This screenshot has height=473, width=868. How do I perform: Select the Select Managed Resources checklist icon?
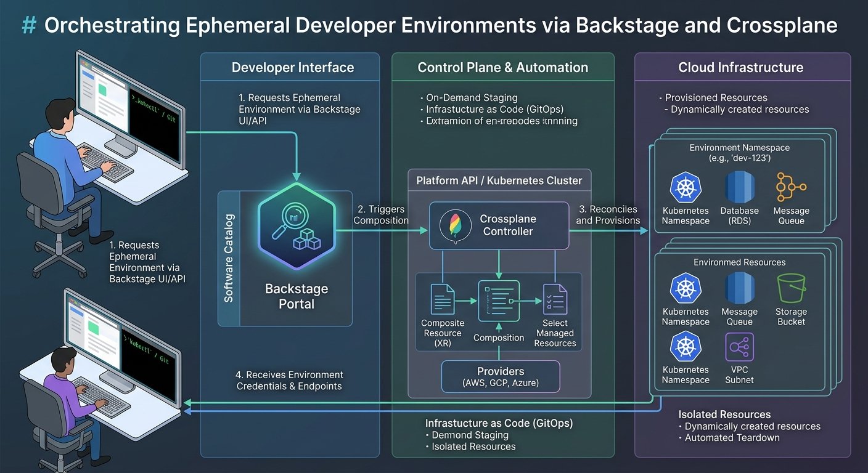click(554, 299)
